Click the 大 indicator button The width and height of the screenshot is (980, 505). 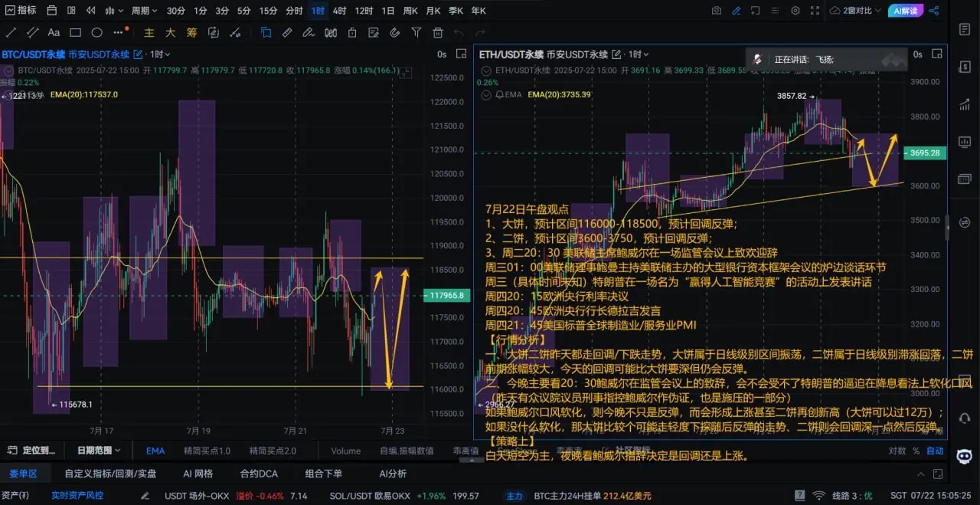click(x=171, y=33)
